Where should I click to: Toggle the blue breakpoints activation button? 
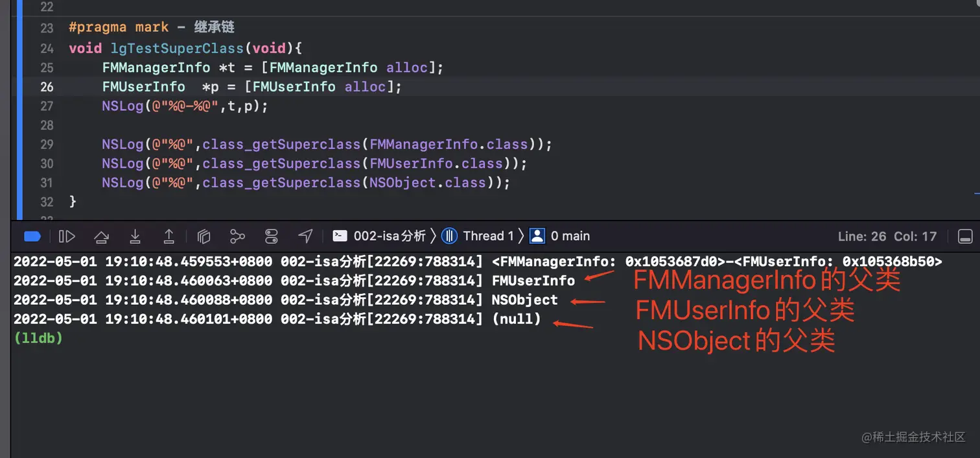32,237
